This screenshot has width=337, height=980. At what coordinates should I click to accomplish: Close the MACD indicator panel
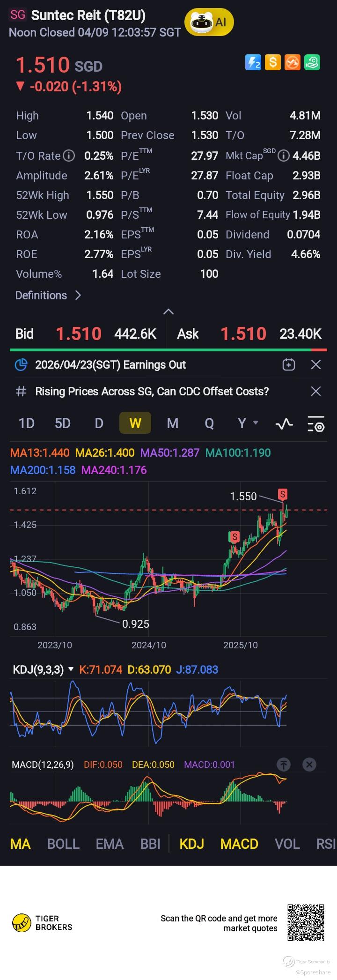tap(309, 765)
